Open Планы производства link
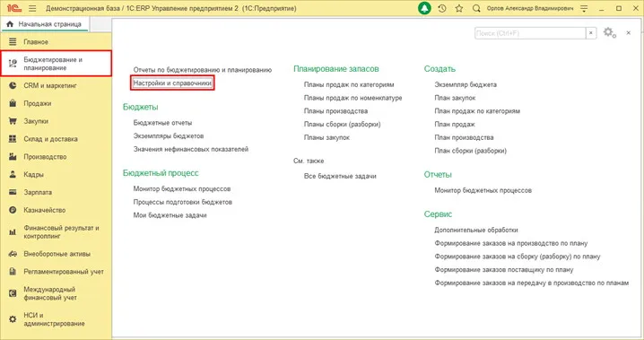 pyautogui.click(x=336, y=111)
